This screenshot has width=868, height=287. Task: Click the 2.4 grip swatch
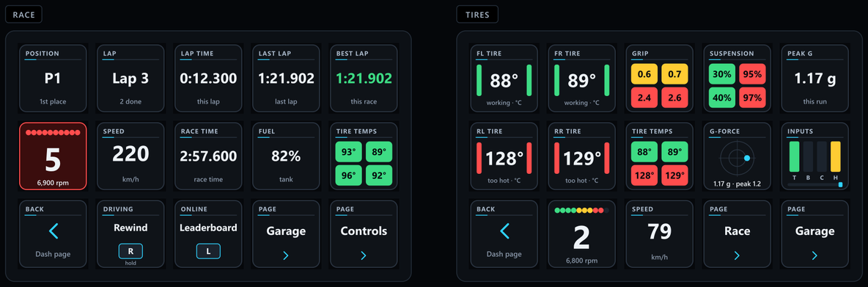click(644, 98)
